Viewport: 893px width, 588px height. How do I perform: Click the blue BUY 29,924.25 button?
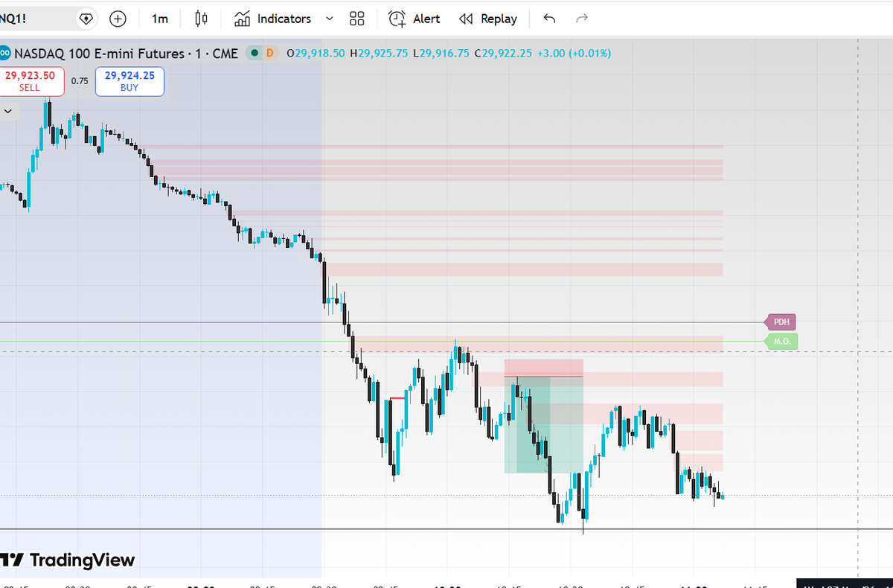tap(129, 81)
